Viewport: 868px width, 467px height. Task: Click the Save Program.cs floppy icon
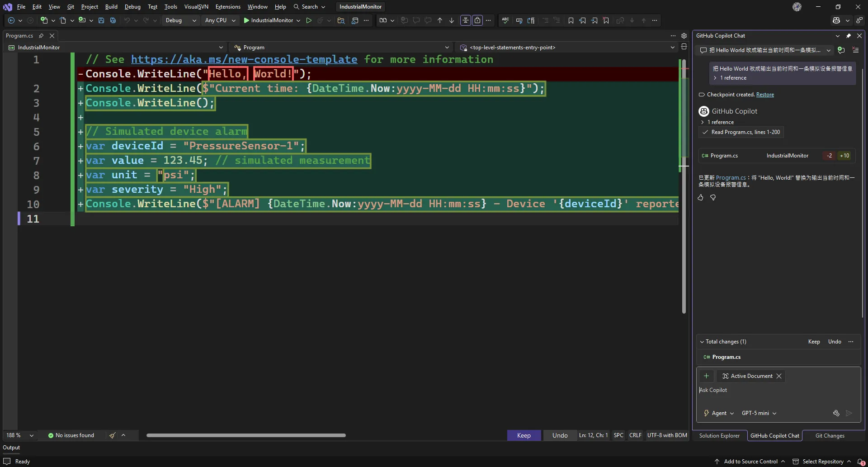pyautogui.click(x=101, y=20)
